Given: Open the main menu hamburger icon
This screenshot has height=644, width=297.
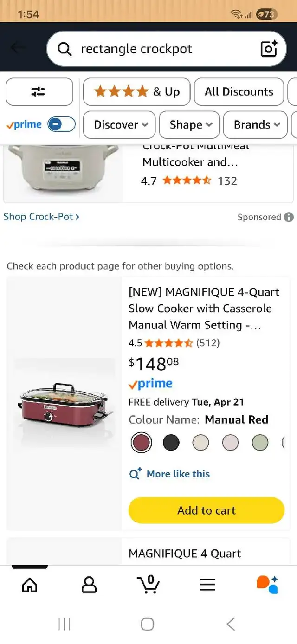Looking at the screenshot, I should pyautogui.click(x=207, y=585).
